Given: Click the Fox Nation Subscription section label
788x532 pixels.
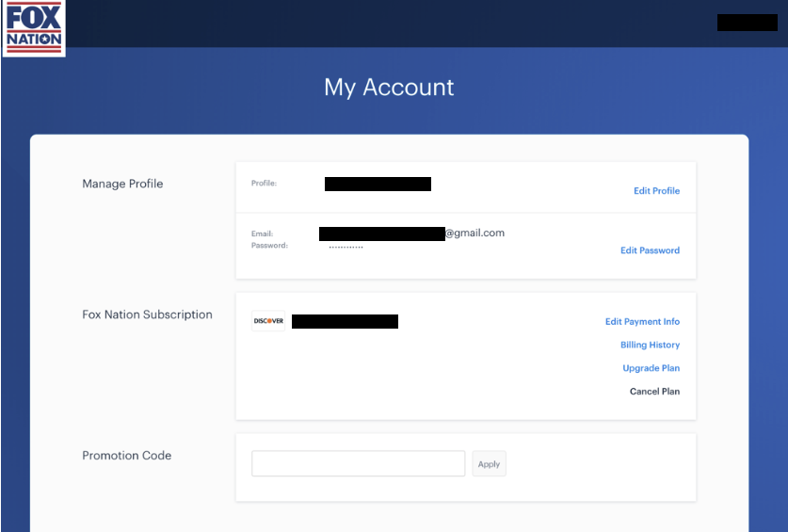Looking at the screenshot, I should pos(147,315).
